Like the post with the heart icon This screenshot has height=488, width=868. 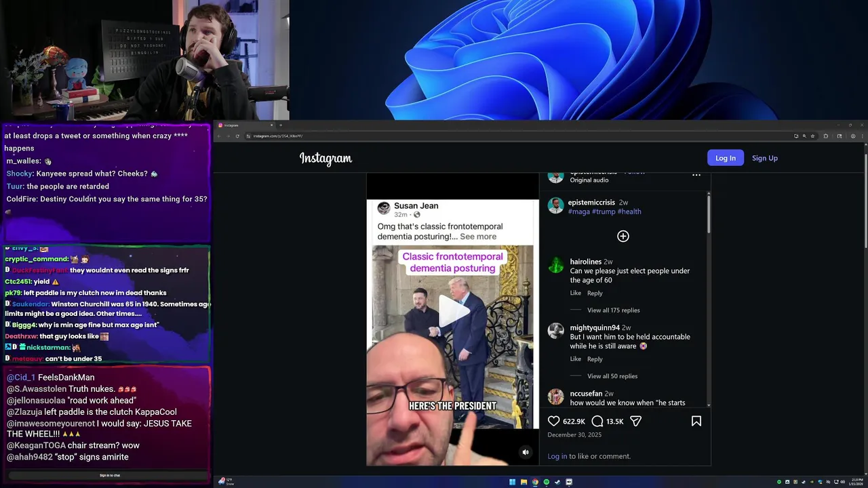(x=554, y=421)
